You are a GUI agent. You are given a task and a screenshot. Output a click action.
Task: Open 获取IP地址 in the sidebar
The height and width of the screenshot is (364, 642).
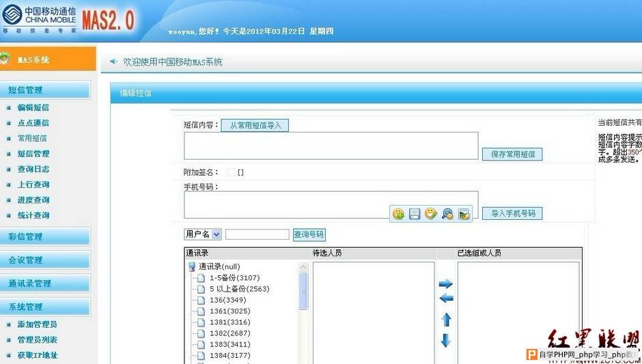38,355
